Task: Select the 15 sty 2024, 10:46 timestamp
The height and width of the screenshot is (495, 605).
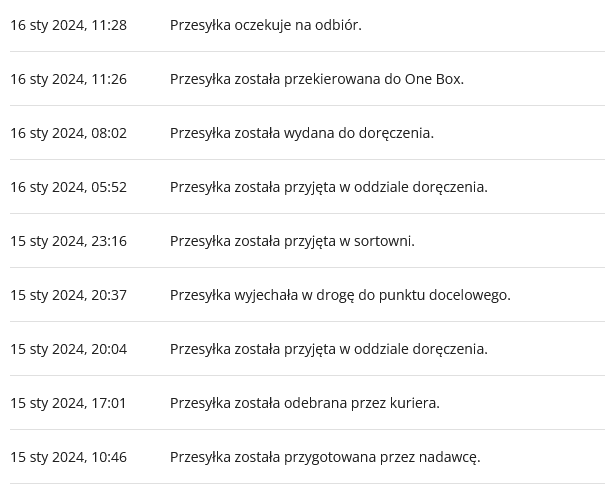Action: click(x=68, y=457)
